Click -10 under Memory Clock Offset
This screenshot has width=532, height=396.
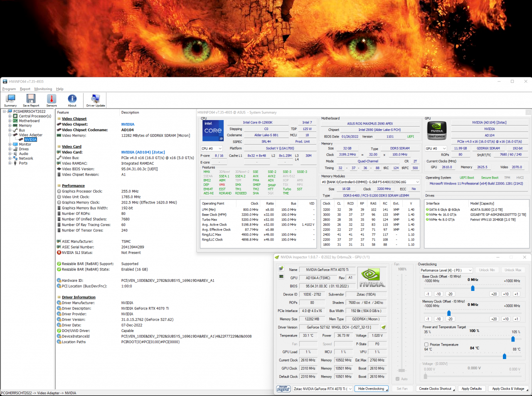point(438,319)
